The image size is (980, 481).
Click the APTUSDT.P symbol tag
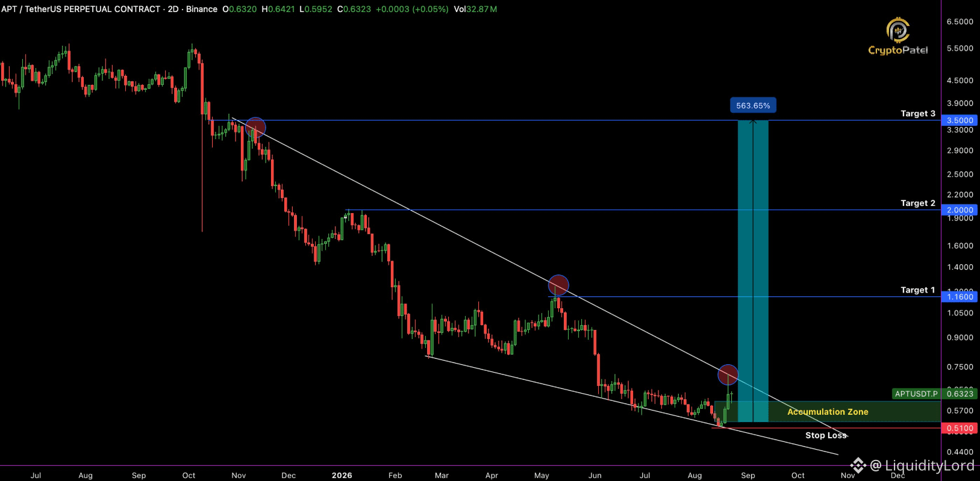tap(916, 394)
